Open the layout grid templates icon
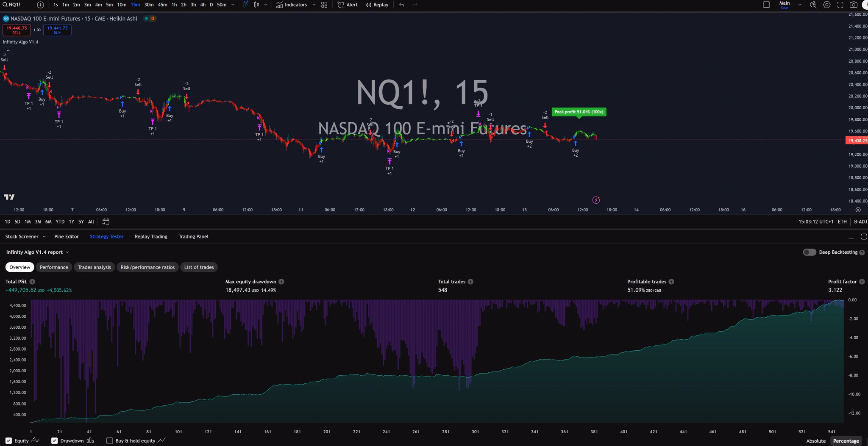 [x=324, y=5]
